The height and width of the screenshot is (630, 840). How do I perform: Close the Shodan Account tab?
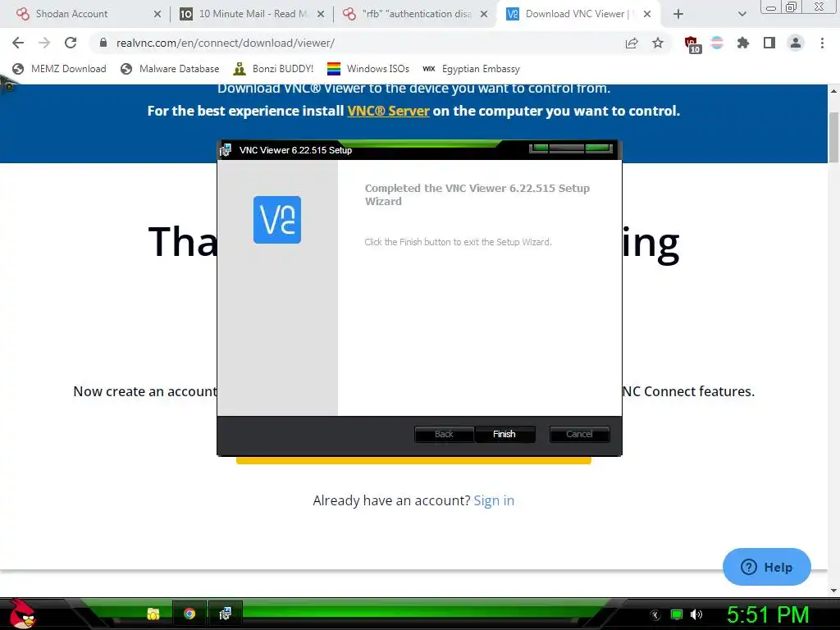point(157,14)
